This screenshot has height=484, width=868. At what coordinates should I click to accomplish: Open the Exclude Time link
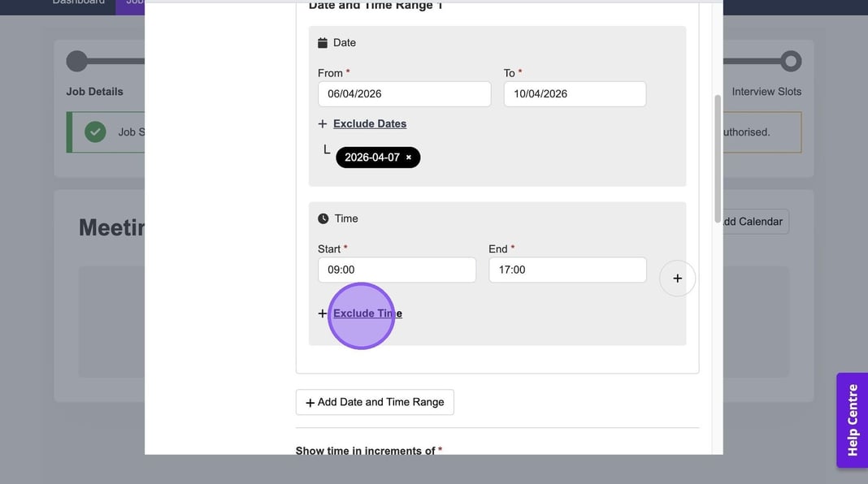coord(367,313)
